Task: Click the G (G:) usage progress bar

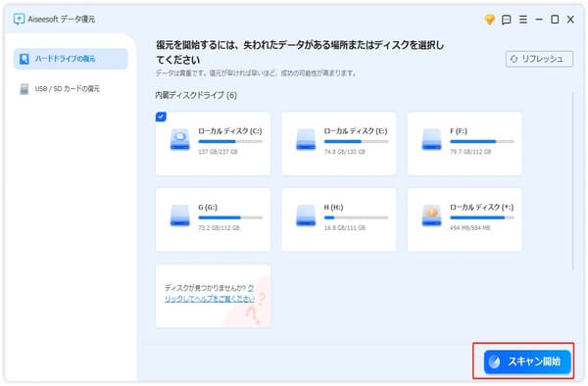Action: click(x=230, y=217)
